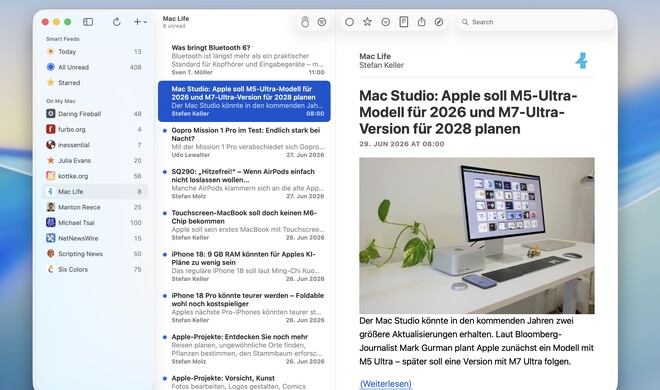Click Mac Life feed name in article header

(375, 56)
